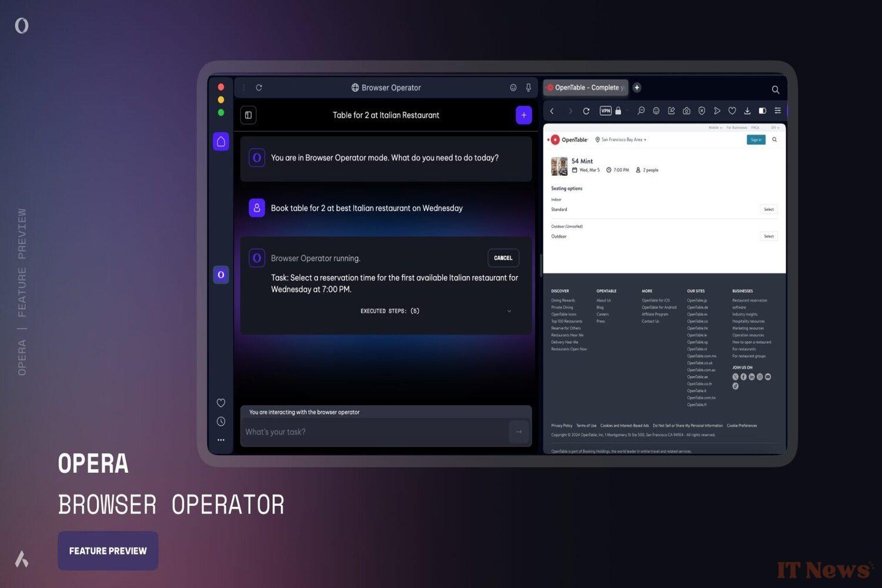Start a new chat with the purple plus button
Image resolution: width=882 pixels, height=588 pixels.
point(523,115)
